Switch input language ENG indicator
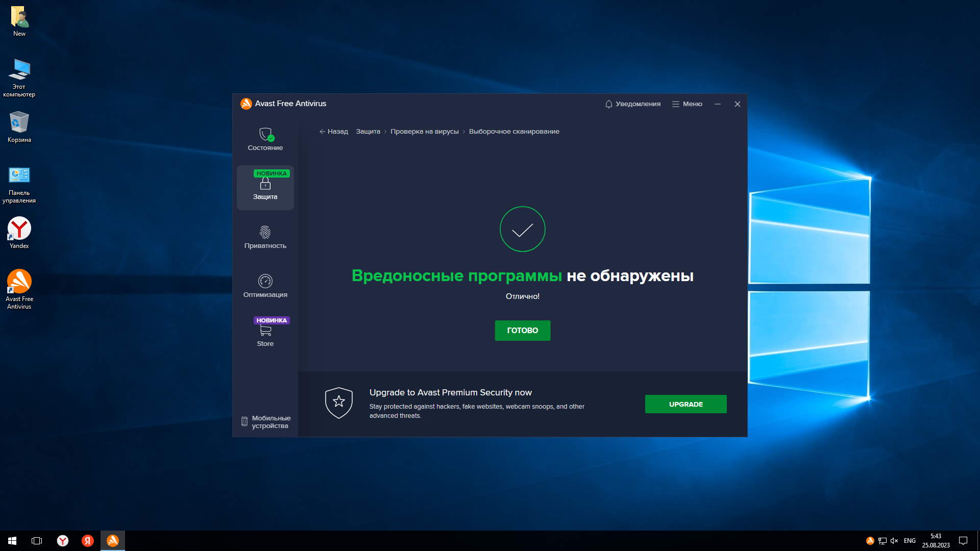The width and height of the screenshot is (980, 551). (910, 541)
